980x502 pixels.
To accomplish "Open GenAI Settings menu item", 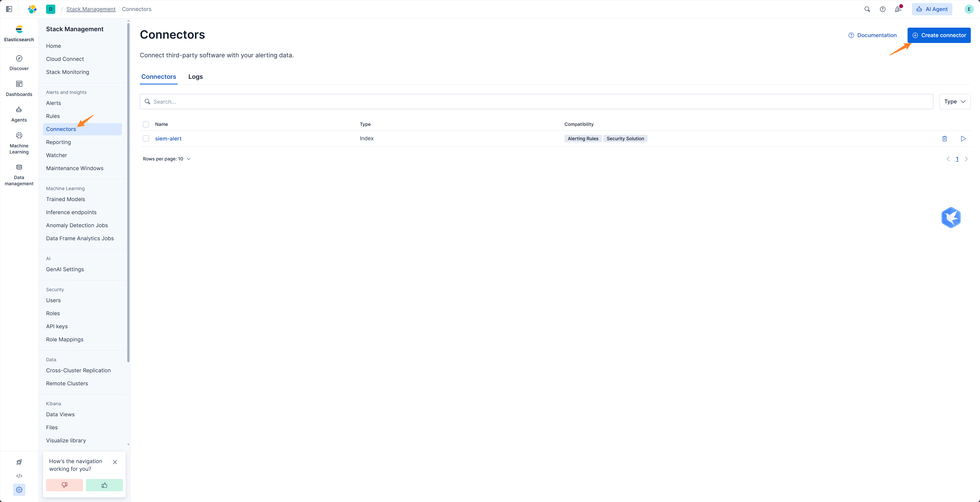I will click(x=65, y=269).
